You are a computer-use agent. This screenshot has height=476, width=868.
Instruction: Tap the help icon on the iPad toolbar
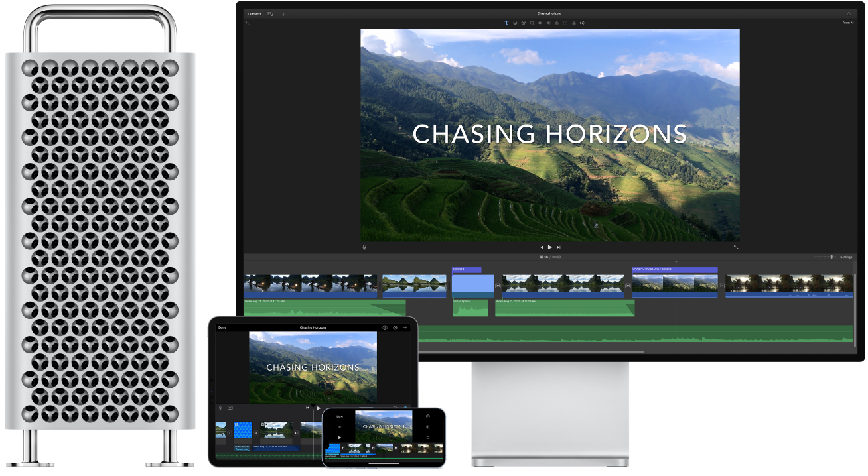tap(384, 328)
